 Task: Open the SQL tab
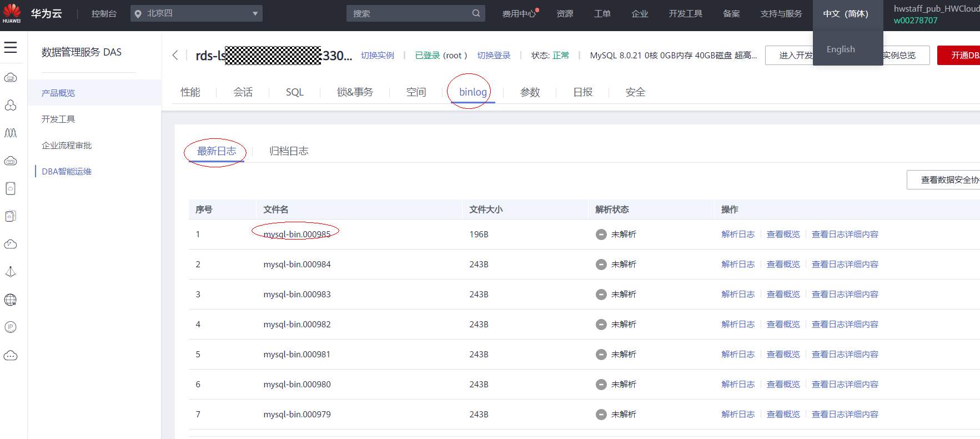coord(295,92)
